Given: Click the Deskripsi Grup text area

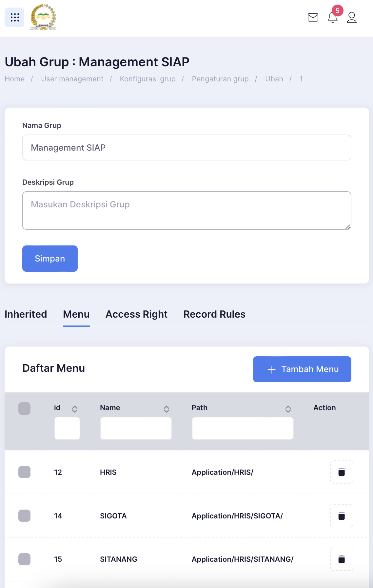Looking at the screenshot, I should pos(187,210).
